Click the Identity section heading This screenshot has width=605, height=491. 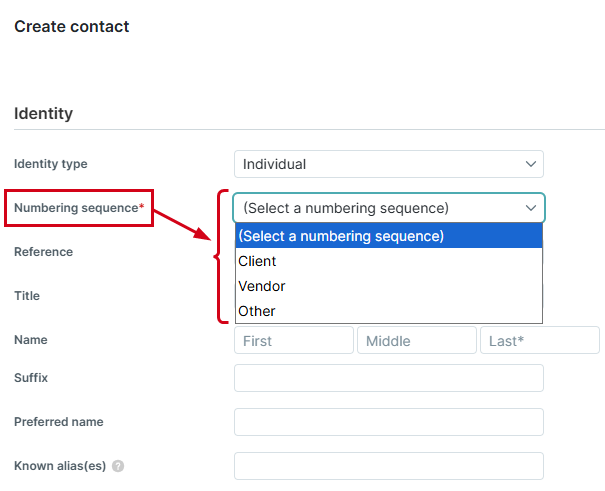pyautogui.click(x=43, y=113)
